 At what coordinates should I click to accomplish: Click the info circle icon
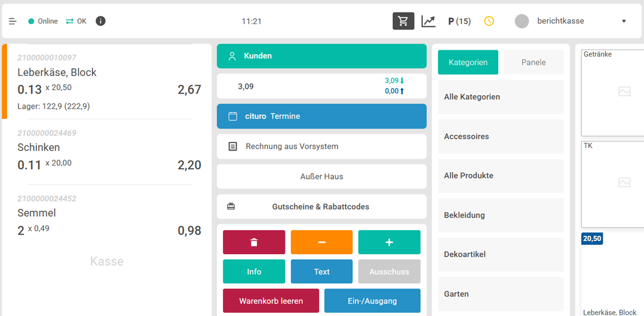(100, 21)
